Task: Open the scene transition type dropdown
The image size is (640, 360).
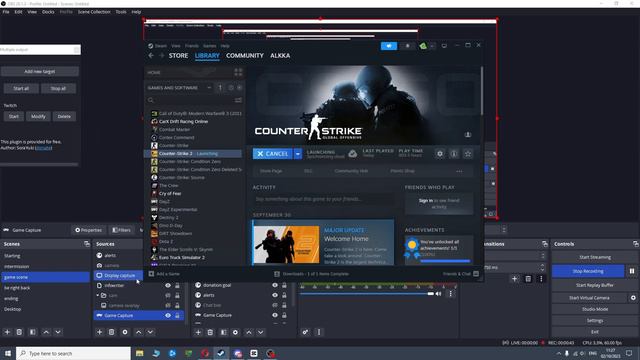Action: (x=542, y=256)
